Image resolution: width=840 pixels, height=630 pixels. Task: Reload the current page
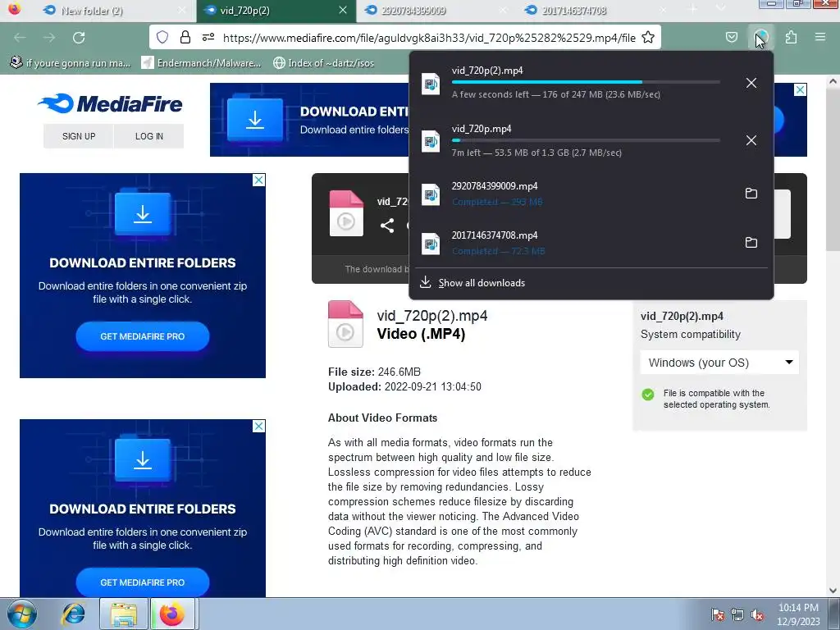point(79,38)
